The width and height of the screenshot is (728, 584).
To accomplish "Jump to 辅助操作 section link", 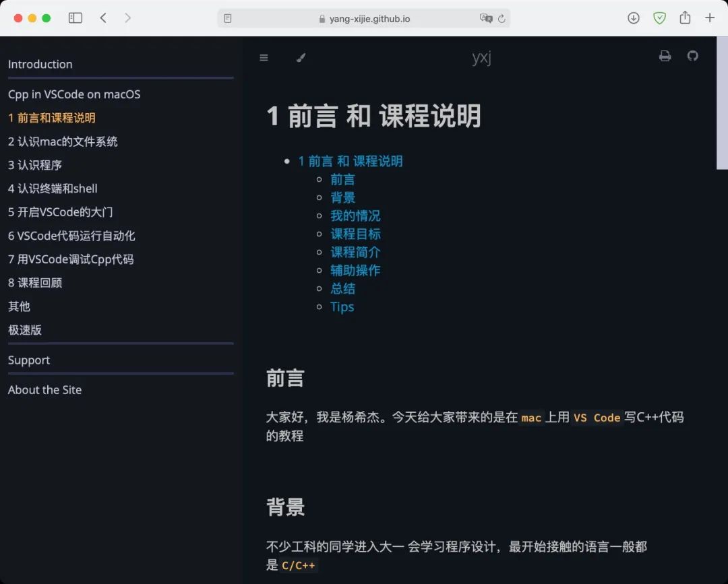I will [x=355, y=270].
